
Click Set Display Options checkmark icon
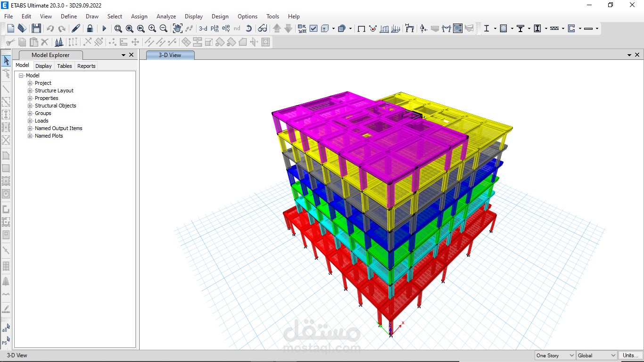(314, 28)
